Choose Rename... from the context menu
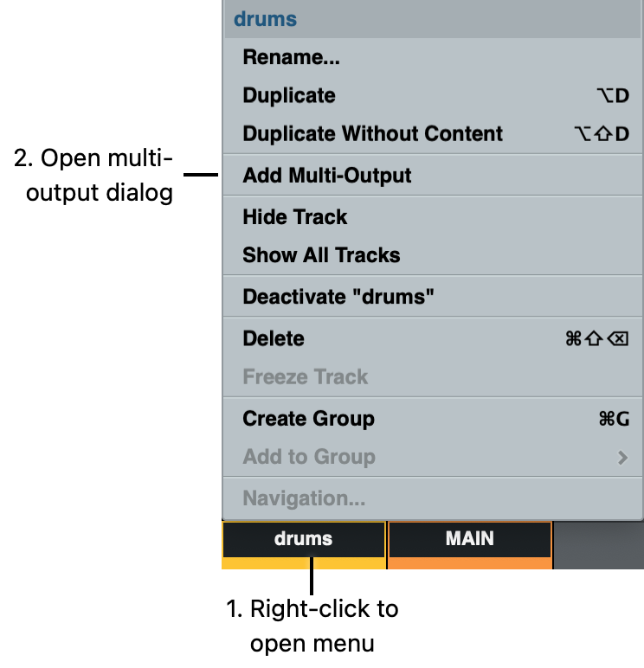 (x=291, y=58)
